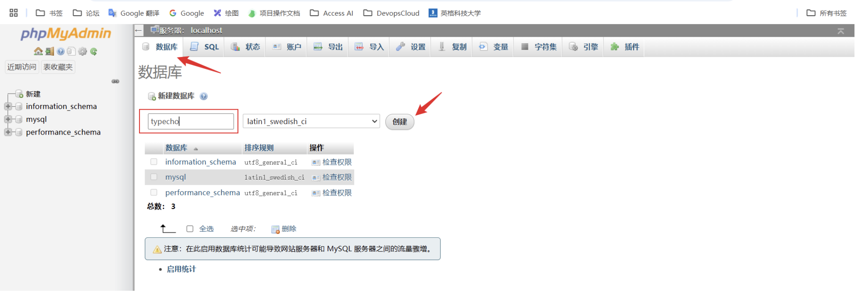
Task: Click the link chain icon in sidebar
Action: click(115, 81)
